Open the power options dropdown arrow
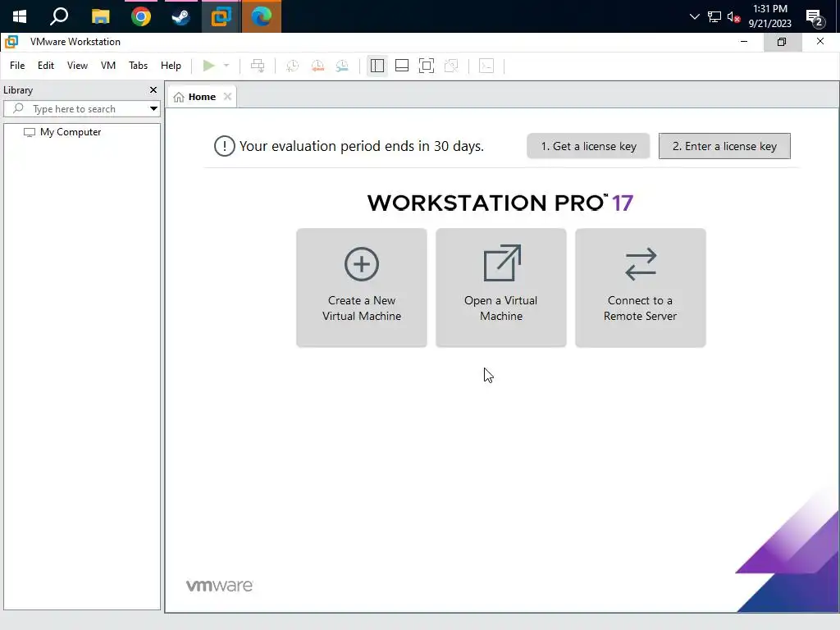The width and height of the screenshot is (840, 630). 226,66
